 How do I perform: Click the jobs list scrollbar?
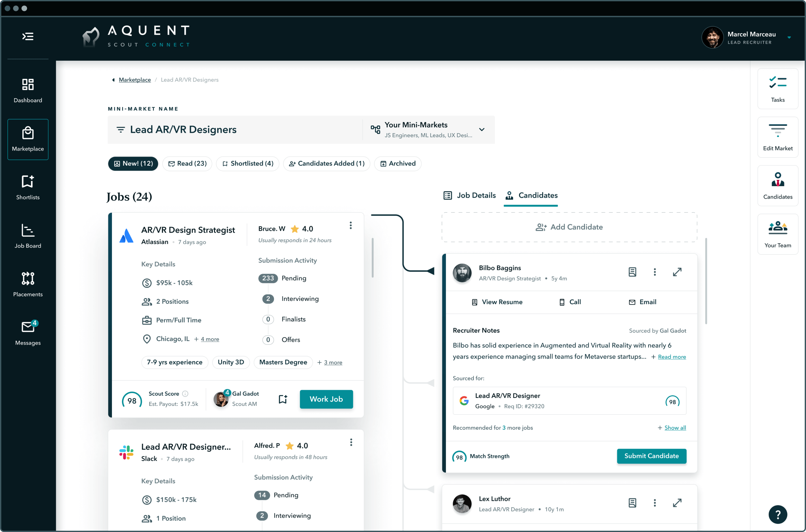click(x=373, y=258)
